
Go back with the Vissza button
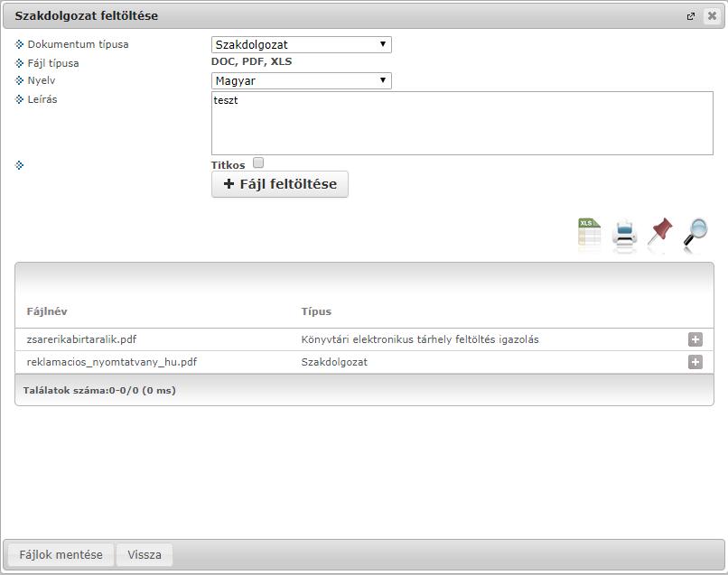tap(145, 554)
